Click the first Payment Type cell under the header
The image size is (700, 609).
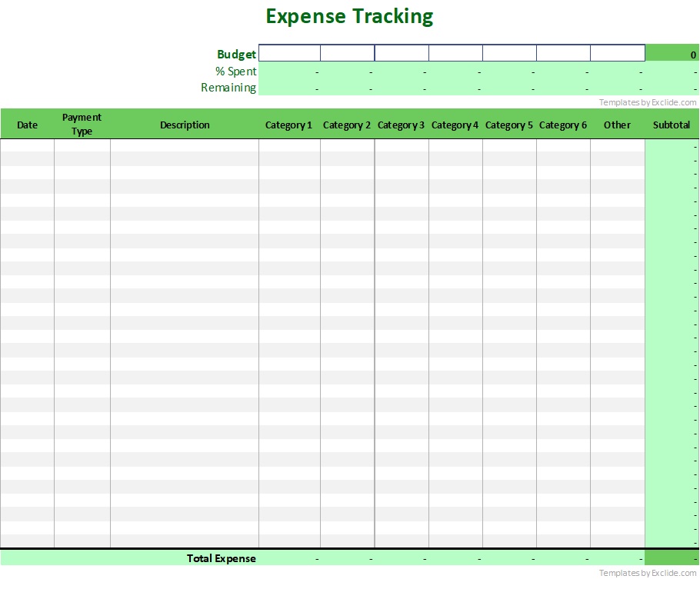coord(82,145)
